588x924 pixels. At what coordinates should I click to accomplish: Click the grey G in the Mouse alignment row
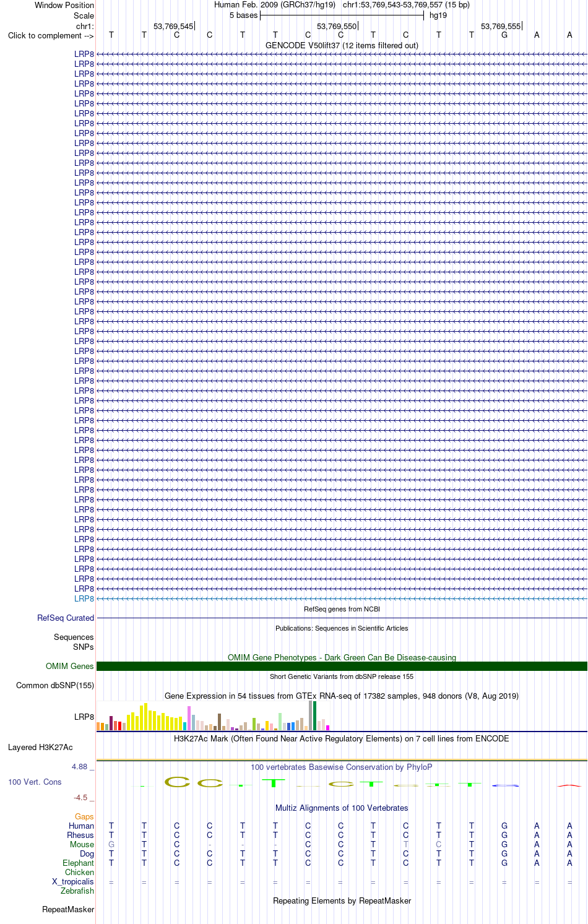point(111,844)
